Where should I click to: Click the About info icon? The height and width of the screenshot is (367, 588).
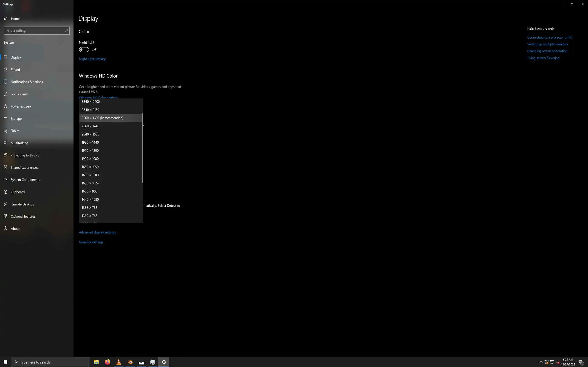(5, 228)
